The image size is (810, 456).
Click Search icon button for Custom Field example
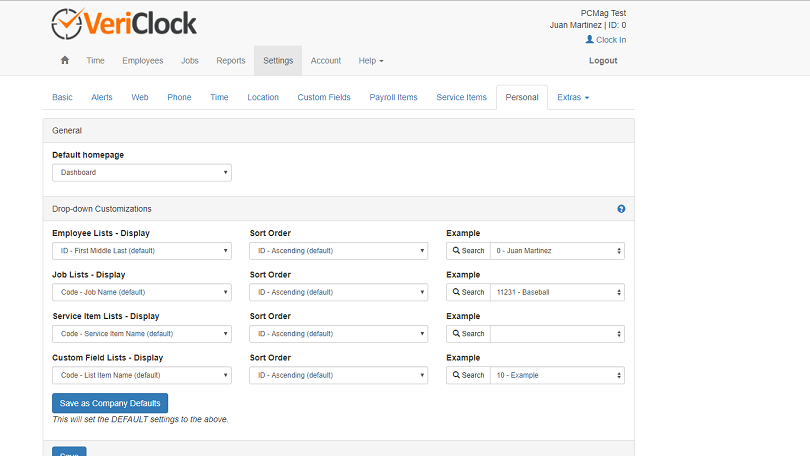(x=468, y=375)
